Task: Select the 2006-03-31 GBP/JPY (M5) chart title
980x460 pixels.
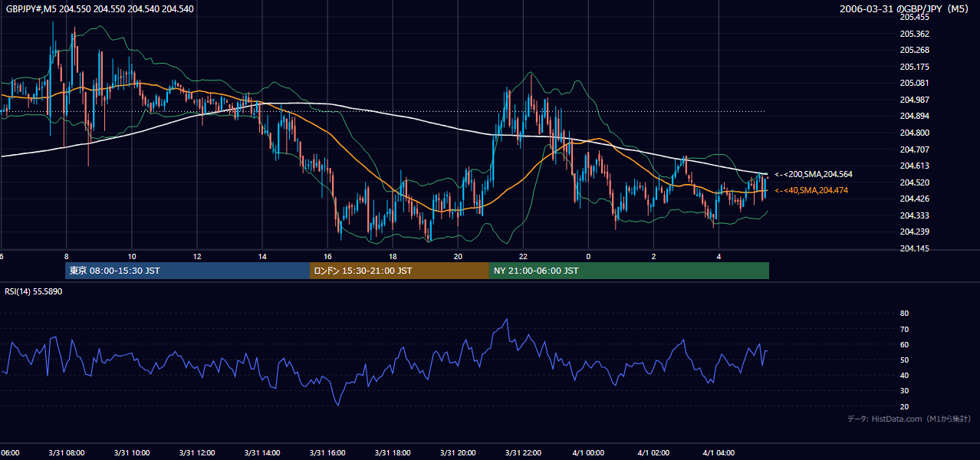Action: pyautogui.click(x=905, y=9)
